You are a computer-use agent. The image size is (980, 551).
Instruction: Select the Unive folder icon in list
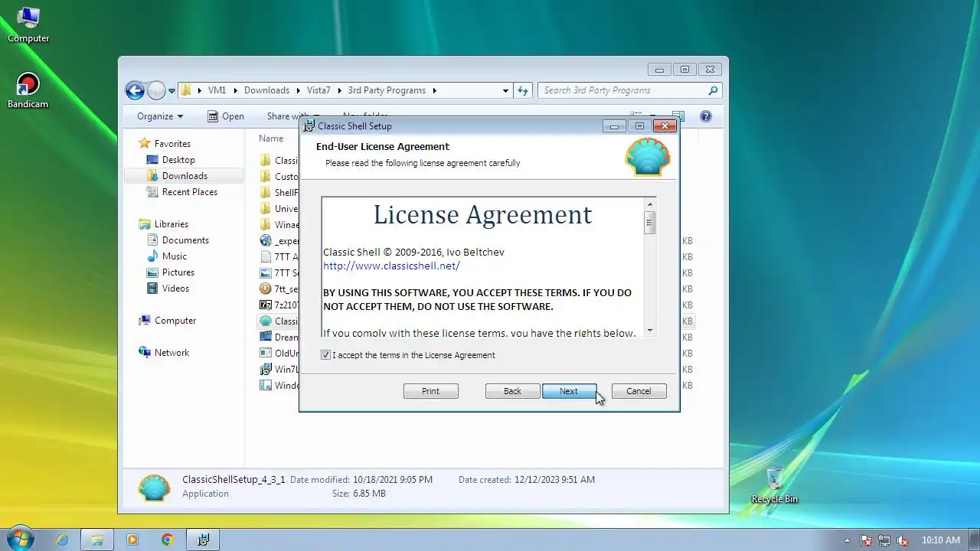coord(266,208)
